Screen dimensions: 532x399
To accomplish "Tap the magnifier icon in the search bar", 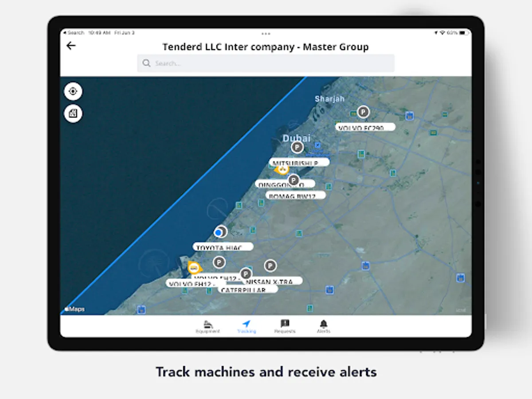I will (146, 63).
